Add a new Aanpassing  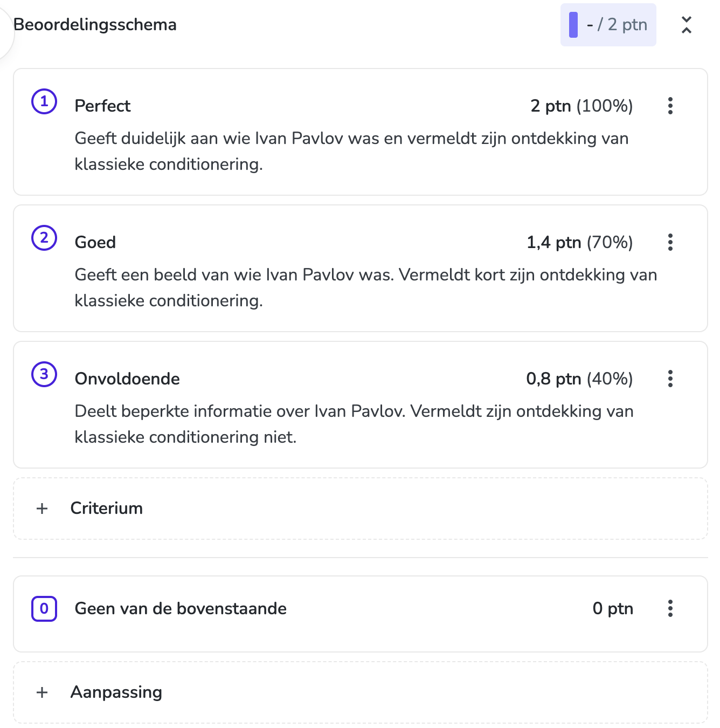tap(360, 692)
